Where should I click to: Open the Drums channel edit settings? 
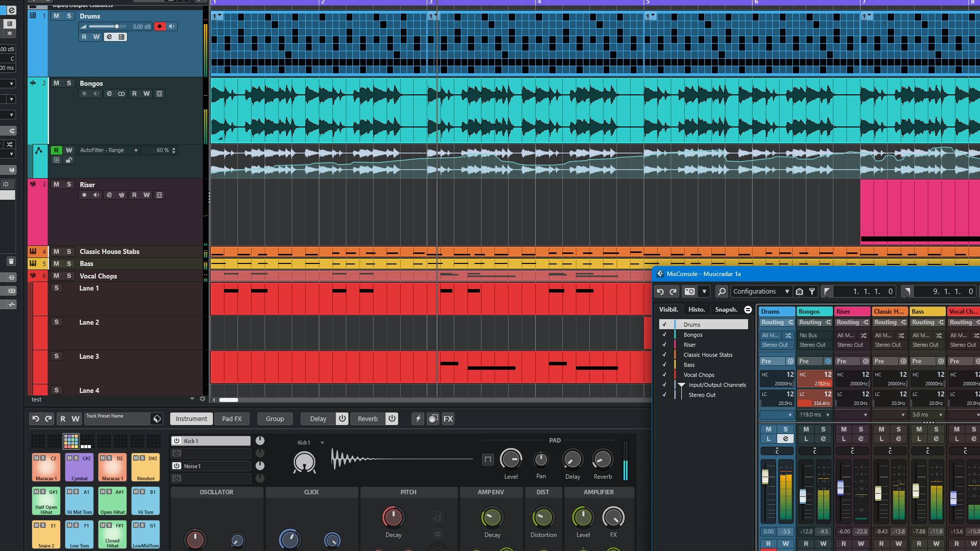tap(109, 37)
